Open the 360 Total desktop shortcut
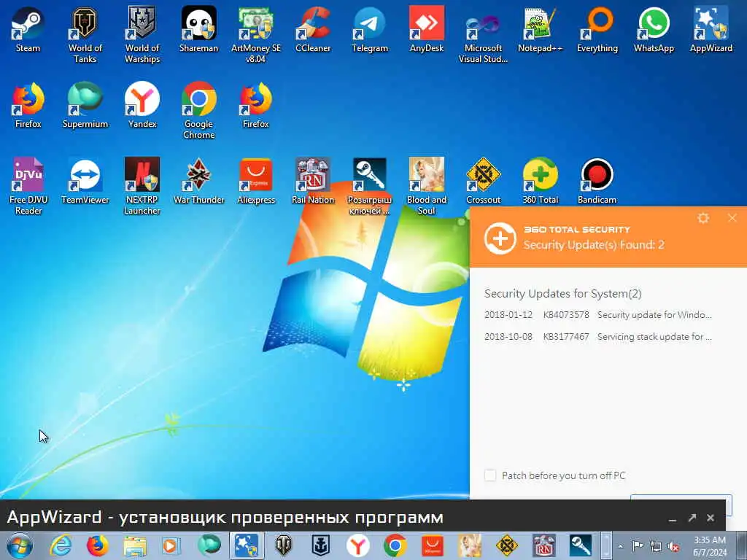The width and height of the screenshot is (747, 560). point(541,181)
